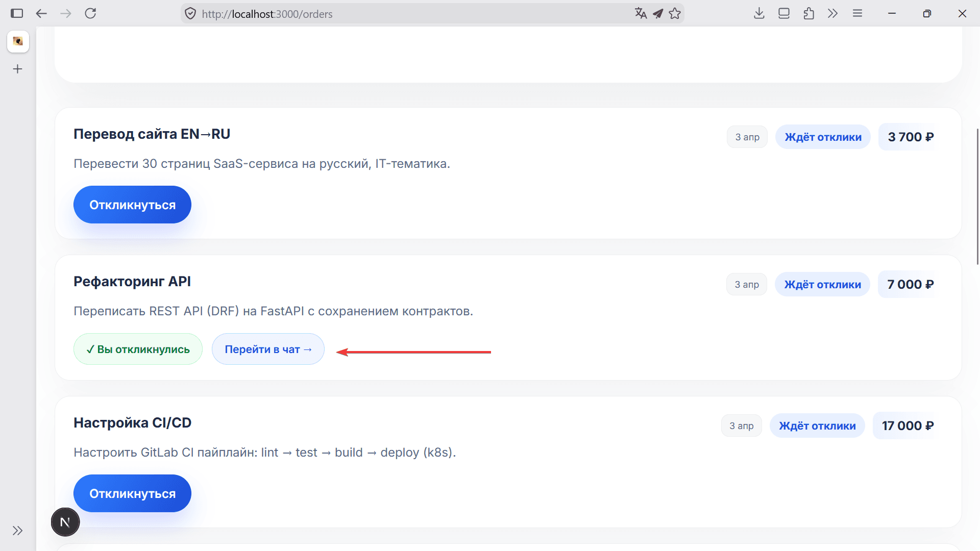Go back to the previous page
Viewport: 980px width, 551px height.
41,14
